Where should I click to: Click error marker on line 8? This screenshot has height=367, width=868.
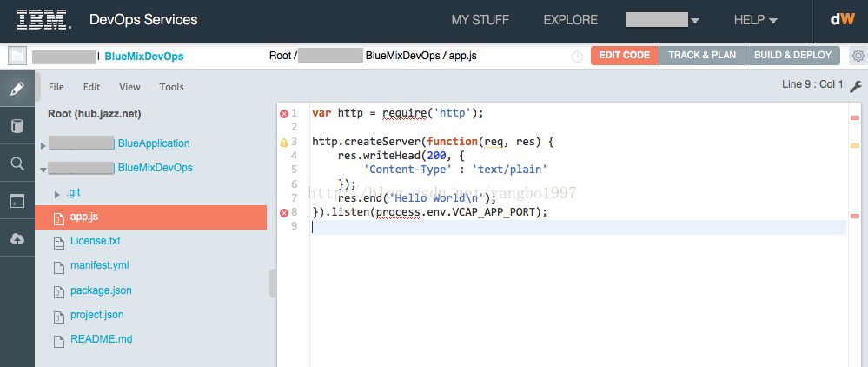click(284, 213)
